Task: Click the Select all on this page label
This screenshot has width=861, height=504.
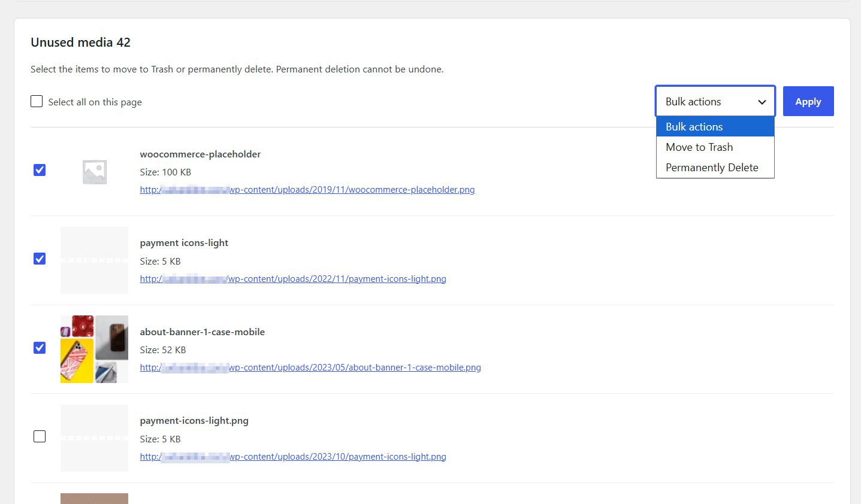Action: click(x=95, y=102)
